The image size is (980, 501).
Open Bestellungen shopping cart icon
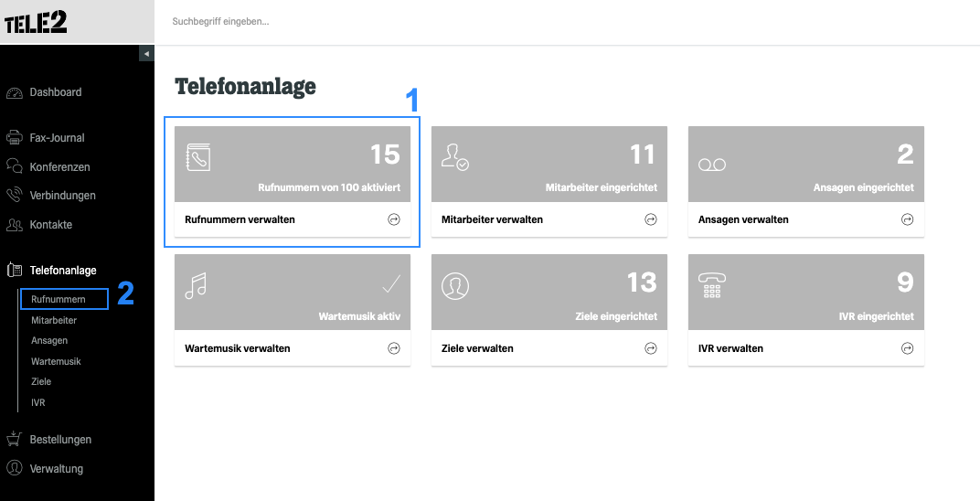click(15, 439)
